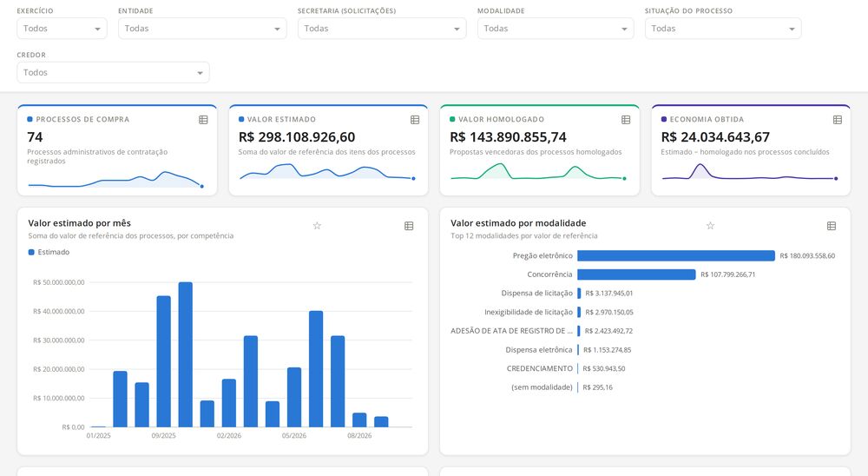
Task: Expand the Secretaria (Solicitações) filter
Action: pos(382,29)
